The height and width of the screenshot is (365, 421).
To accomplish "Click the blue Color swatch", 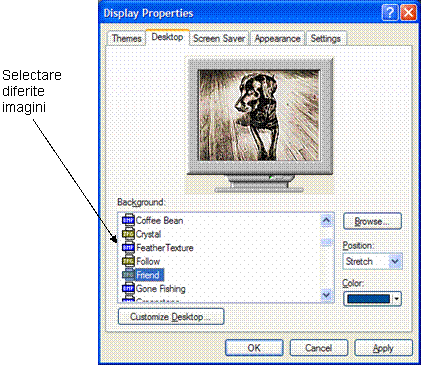I will point(368,299).
